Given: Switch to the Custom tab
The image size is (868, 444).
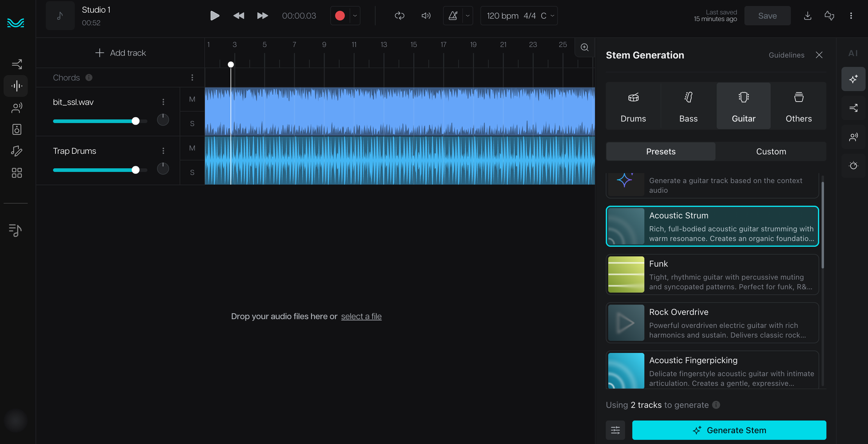Looking at the screenshot, I should [x=771, y=152].
